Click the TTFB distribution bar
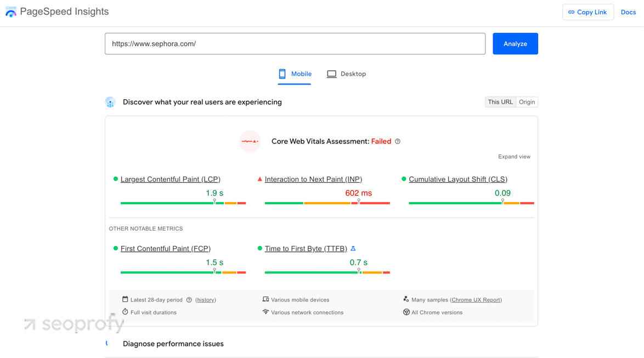The width and height of the screenshot is (644, 358). point(327,272)
